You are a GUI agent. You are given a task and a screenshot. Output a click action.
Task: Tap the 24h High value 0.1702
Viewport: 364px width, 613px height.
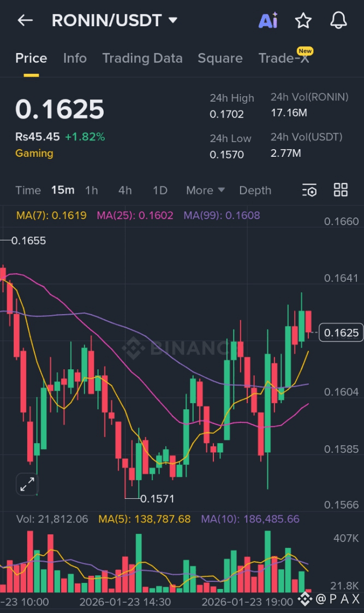click(x=226, y=114)
